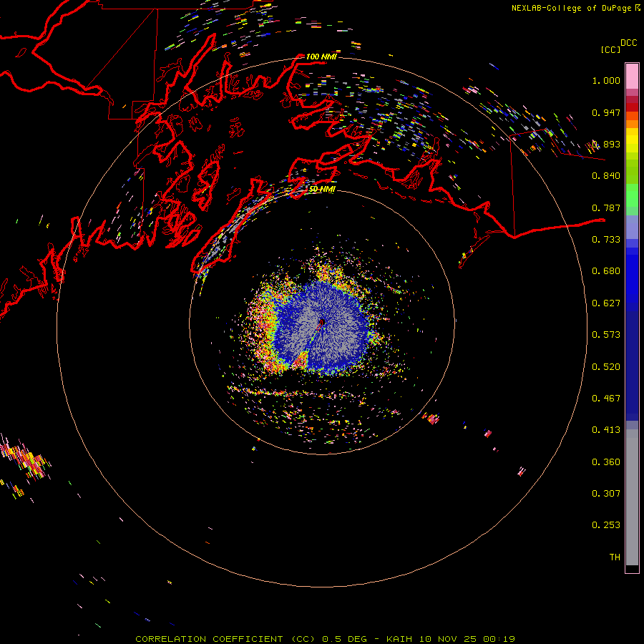This screenshot has height=644, width=644.
Task: Click the [CC] label above color bar
Action: pos(610,49)
